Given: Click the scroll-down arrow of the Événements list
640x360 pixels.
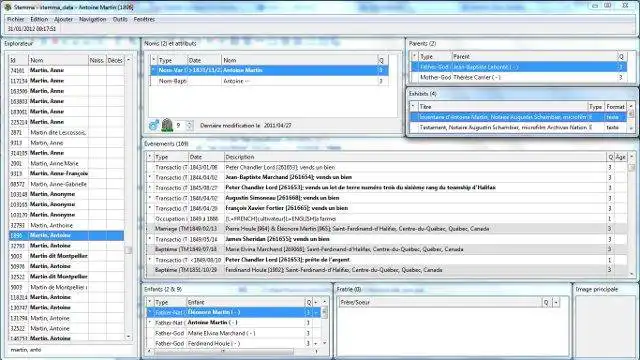Looking at the screenshot, I should click(x=632, y=273).
